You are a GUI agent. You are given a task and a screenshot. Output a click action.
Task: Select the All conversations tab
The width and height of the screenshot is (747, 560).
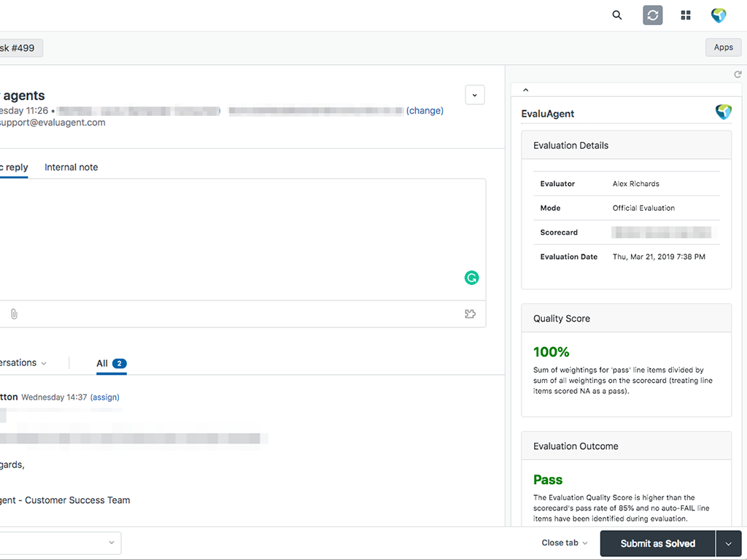click(111, 363)
